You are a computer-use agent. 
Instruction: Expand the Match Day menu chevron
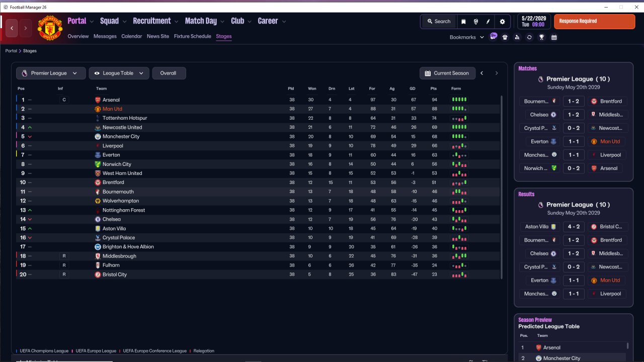click(222, 22)
